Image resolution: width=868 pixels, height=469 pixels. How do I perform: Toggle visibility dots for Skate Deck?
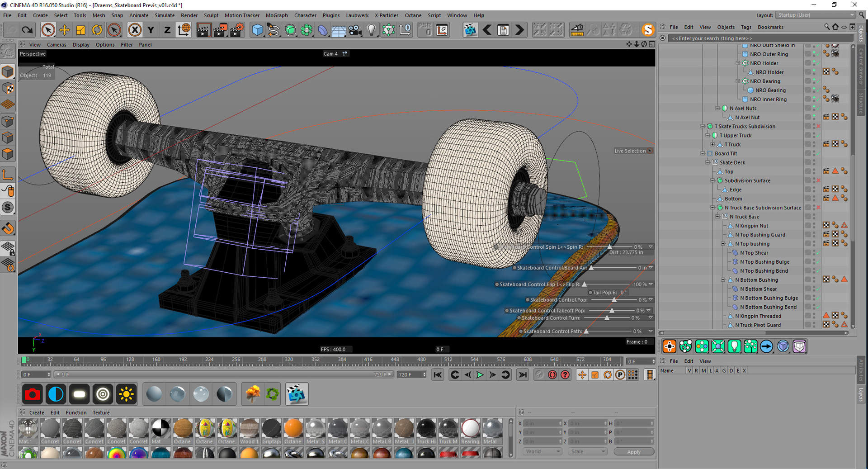(x=814, y=162)
